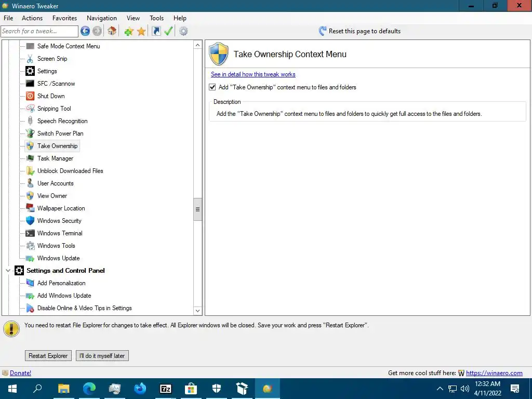The height and width of the screenshot is (399, 532).
Task: Select Safe Mode Context Menu tree item
Action: click(x=69, y=46)
